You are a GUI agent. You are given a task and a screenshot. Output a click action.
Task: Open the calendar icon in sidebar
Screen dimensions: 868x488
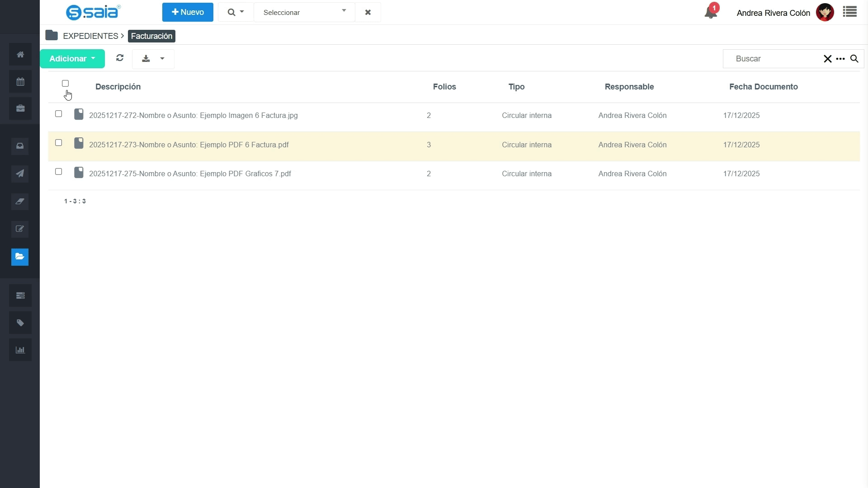(x=20, y=82)
